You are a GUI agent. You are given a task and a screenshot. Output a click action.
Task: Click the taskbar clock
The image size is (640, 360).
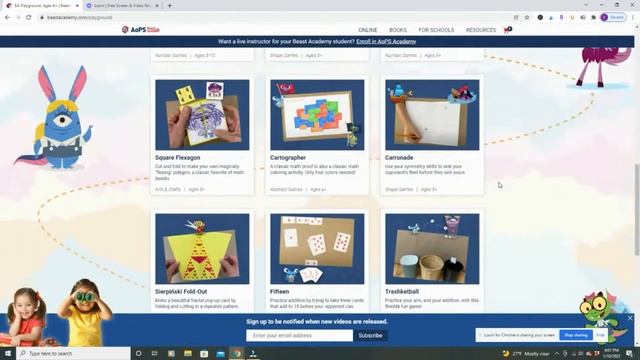coord(611,353)
